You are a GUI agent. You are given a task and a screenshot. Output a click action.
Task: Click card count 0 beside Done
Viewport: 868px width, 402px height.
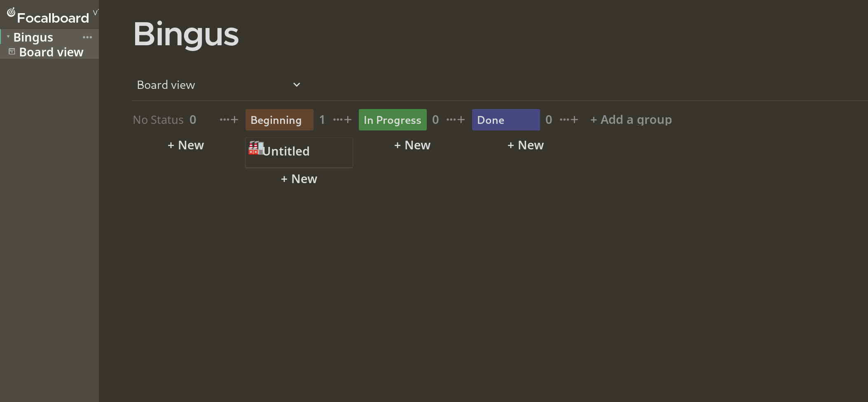(x=549, y=120)
